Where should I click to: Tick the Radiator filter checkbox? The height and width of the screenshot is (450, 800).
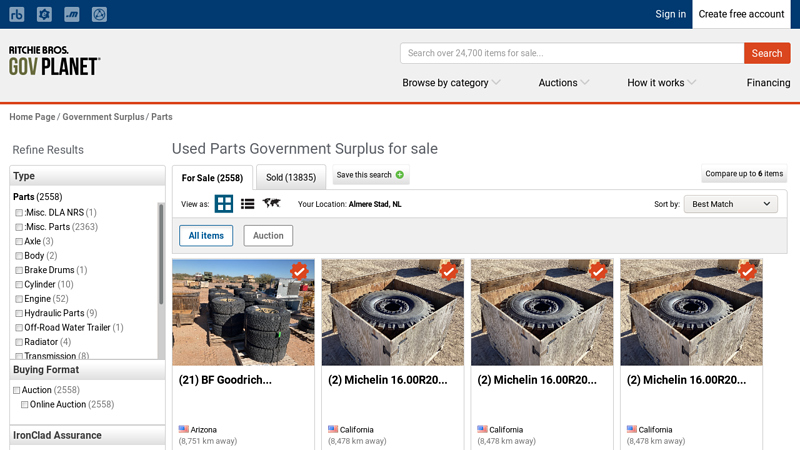click(x=19, y=342)
